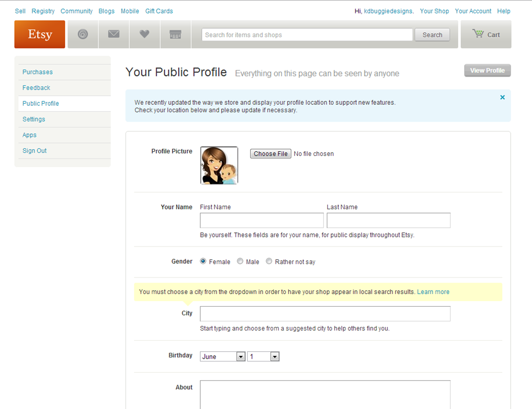Screen dimensions: 532x409
Task: Select the Female gender radio button
Action: pos(203,261)
